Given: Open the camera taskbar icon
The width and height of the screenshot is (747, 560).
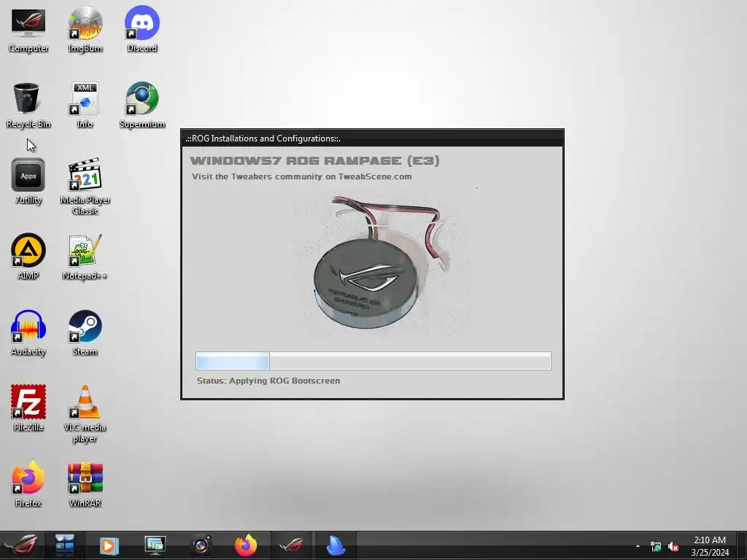Looking at the screenshot, I should pos(201,545).
